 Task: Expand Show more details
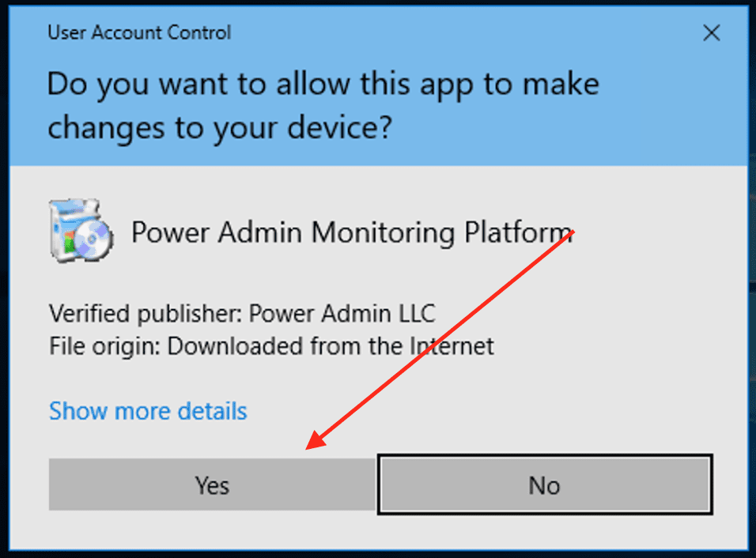click(148, 411)
